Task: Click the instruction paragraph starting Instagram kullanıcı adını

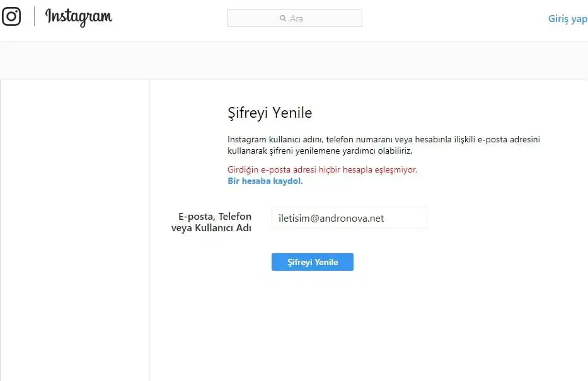Action: click(384, 145)
